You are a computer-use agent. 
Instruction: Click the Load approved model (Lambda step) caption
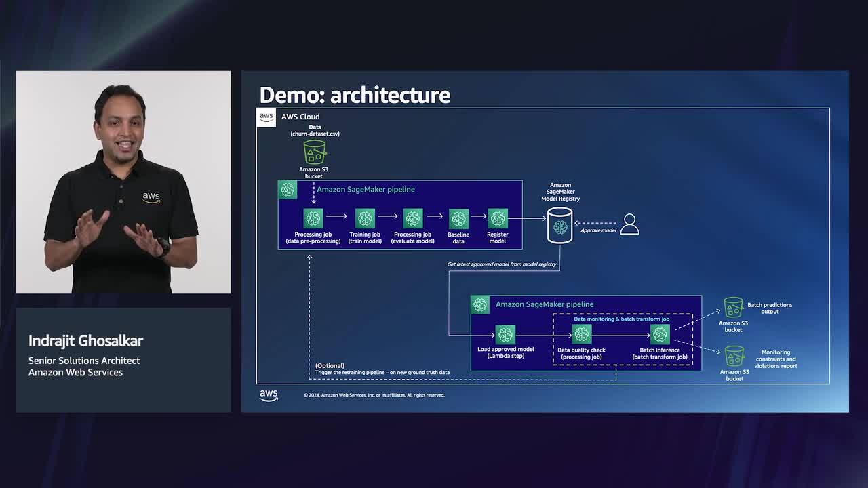tap(506, 352)
